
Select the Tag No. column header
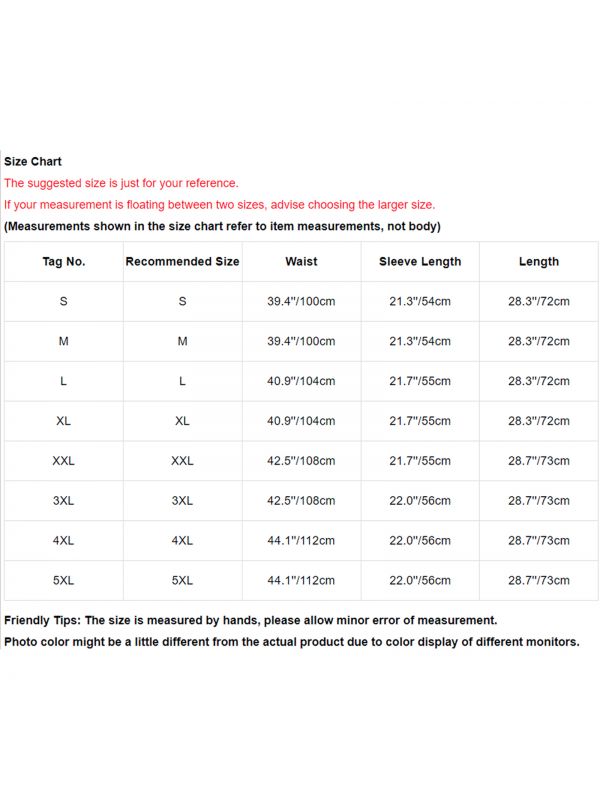click(64, 261)
